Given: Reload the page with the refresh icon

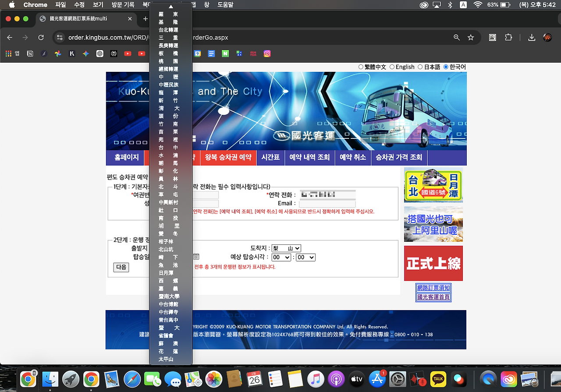Looking at the screenshot, I should coord(42,38).
